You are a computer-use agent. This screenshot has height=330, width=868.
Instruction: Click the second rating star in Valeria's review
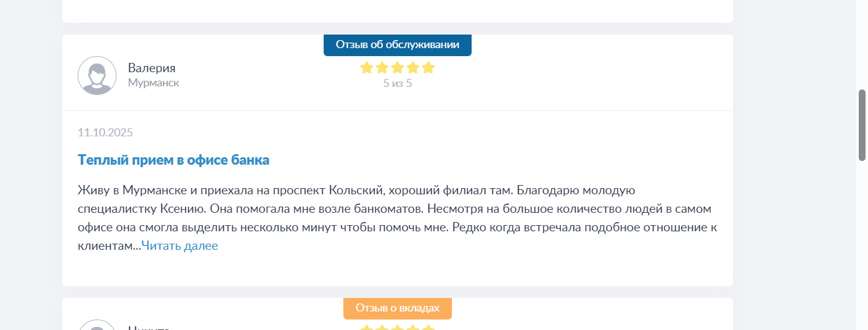coord(382,68)
